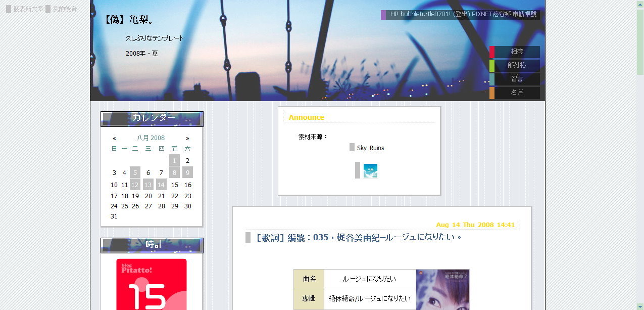Select calendar day 1
Viewport: 644px width, 310px height.
[174, 160]
